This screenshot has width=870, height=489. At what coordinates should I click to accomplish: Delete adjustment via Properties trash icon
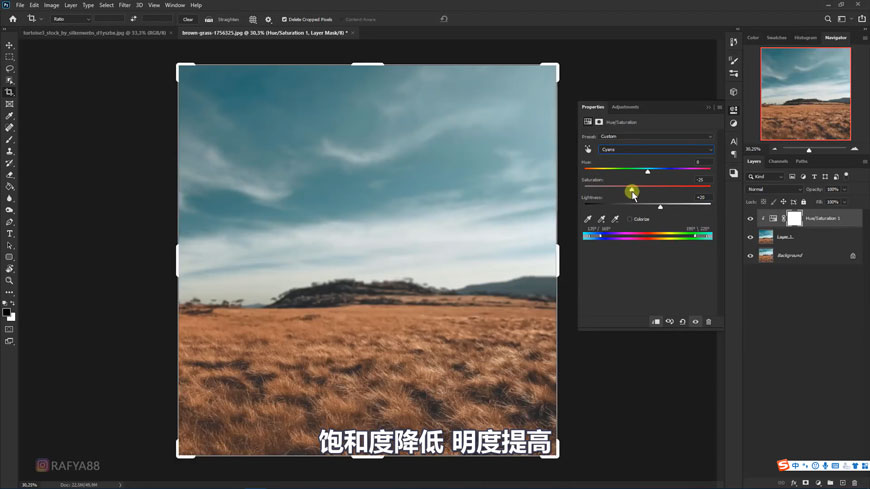click(x=709, y=322)
